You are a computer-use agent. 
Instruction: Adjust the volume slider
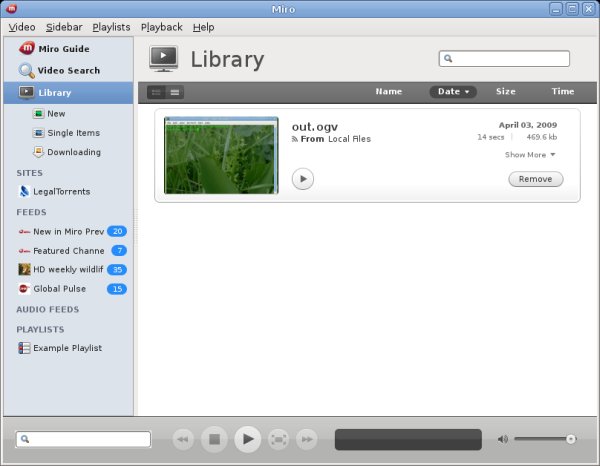point(545,439)
